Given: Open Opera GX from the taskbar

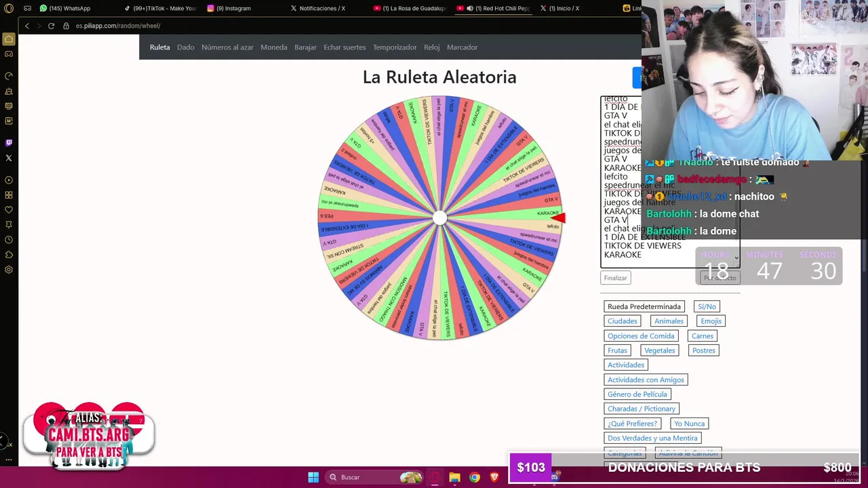Looking at the screenshot, I should click(x=435, y=477).
